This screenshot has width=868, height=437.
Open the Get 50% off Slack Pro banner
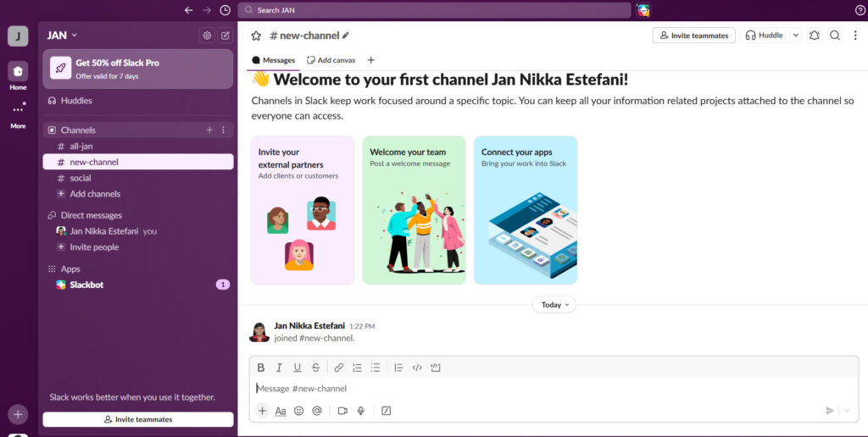138,69
